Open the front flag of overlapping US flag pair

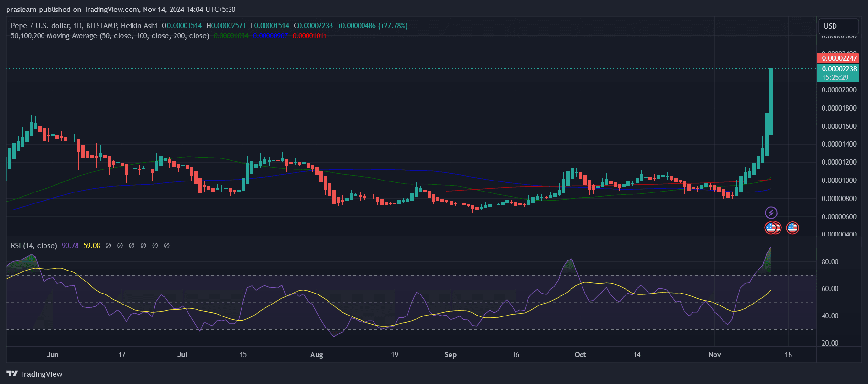(x=770, y=228)
